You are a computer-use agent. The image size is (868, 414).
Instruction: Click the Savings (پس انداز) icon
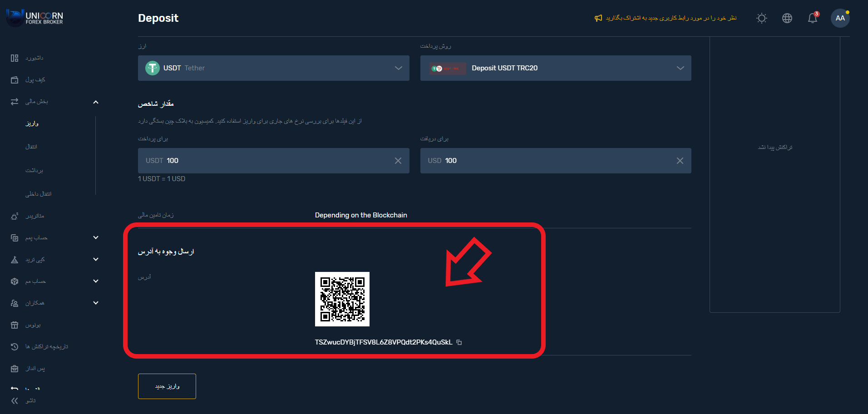point(15,369)
